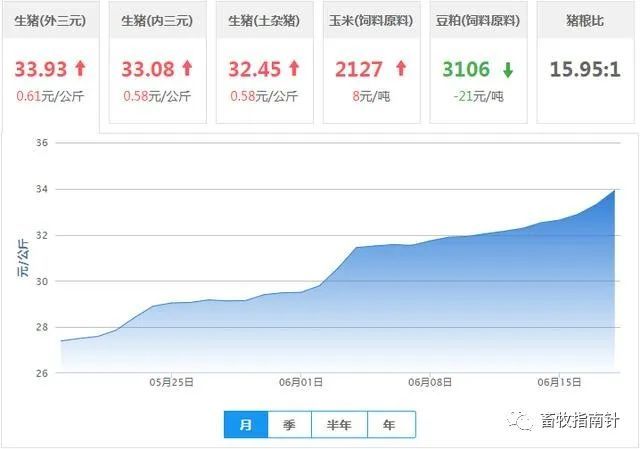
Task: Click the corn price 2127
Action: point(359,69)
